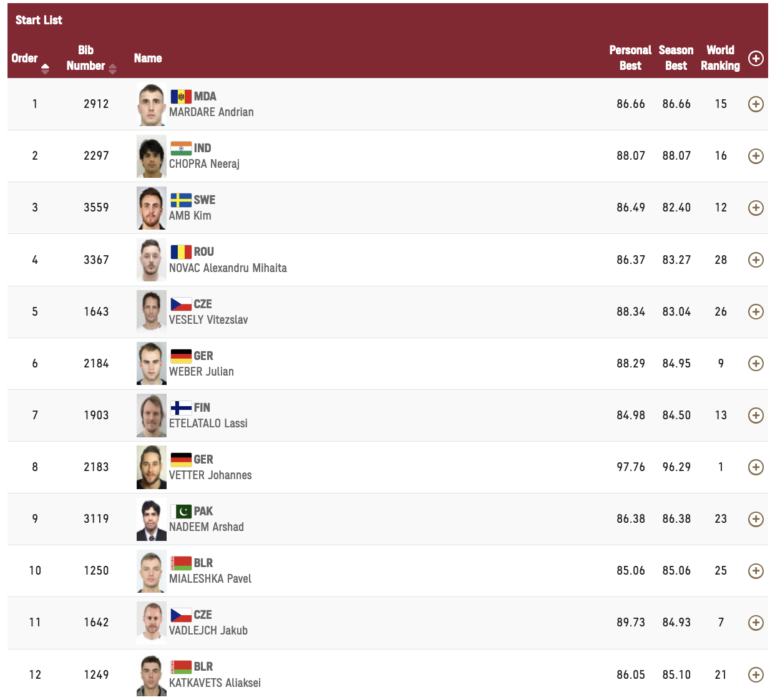The height and width of the screenshot is (700, 780).
Task: Click the India flag icon
Action: [181, 148]
